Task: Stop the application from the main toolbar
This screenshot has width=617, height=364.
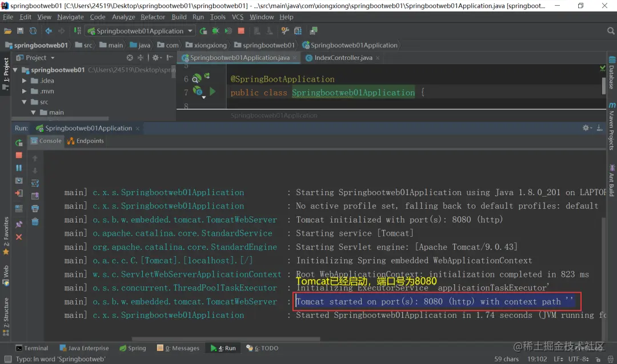Action: pos(241,31)
